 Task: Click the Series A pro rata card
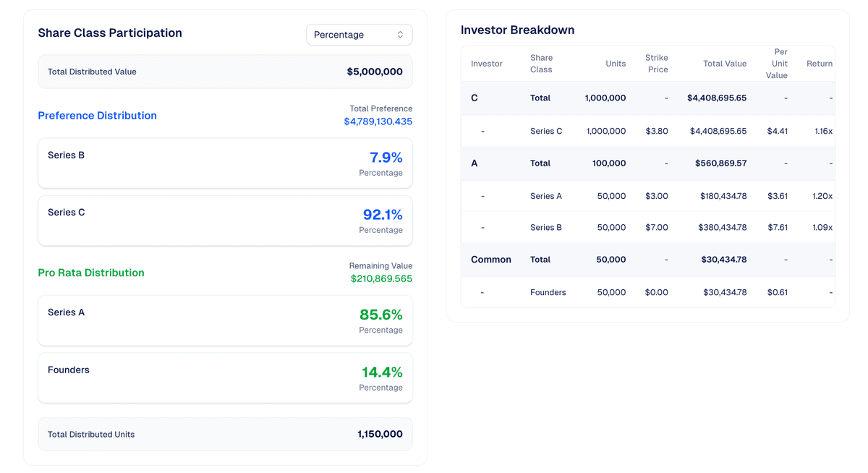(x=225, y=320)
